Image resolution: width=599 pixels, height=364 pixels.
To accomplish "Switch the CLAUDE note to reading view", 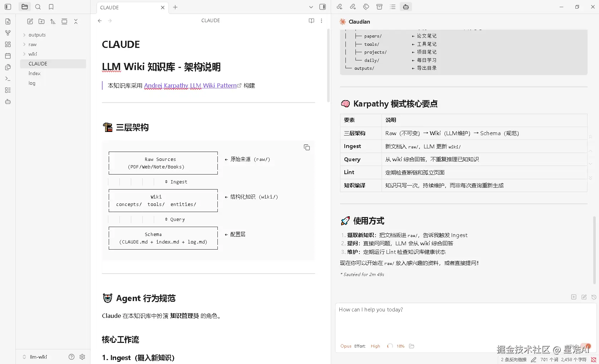I will (x=311, y=21).
